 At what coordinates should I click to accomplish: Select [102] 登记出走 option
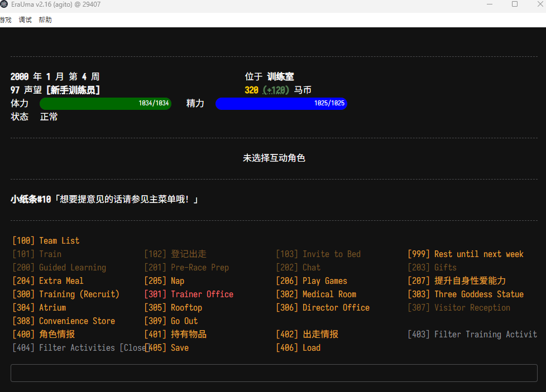coord(175,254)
